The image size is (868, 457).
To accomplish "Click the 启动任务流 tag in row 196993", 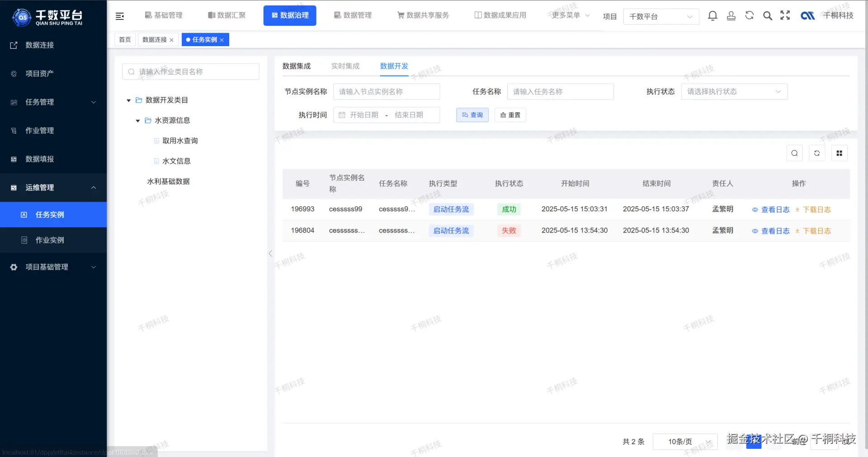I will pos(451,209).
